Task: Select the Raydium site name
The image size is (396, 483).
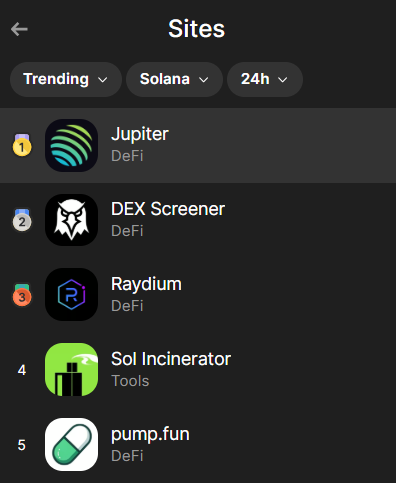Action: [x=146, y=285]
